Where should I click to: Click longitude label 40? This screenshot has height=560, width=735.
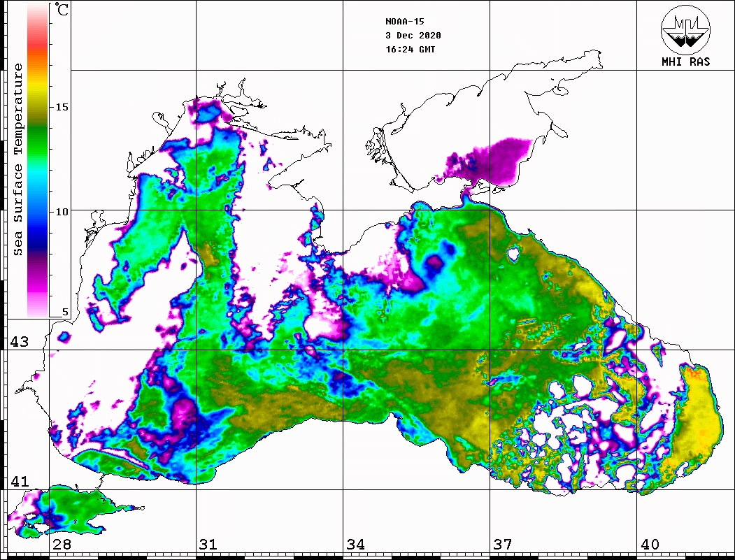tap(650, 544)
